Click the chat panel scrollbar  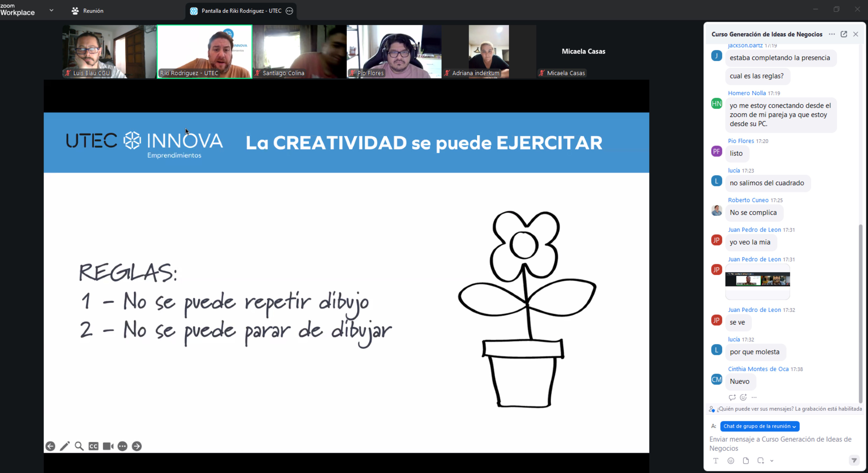(860, 313)
